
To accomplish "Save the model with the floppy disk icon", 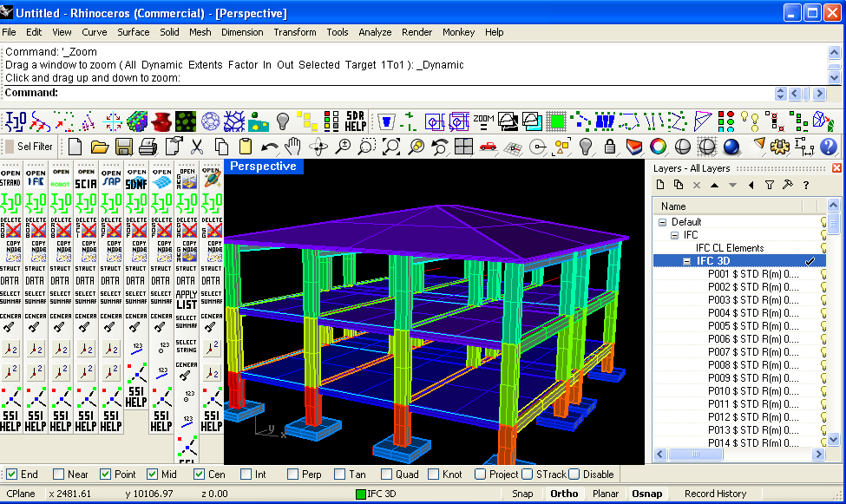I will [123, 147].
